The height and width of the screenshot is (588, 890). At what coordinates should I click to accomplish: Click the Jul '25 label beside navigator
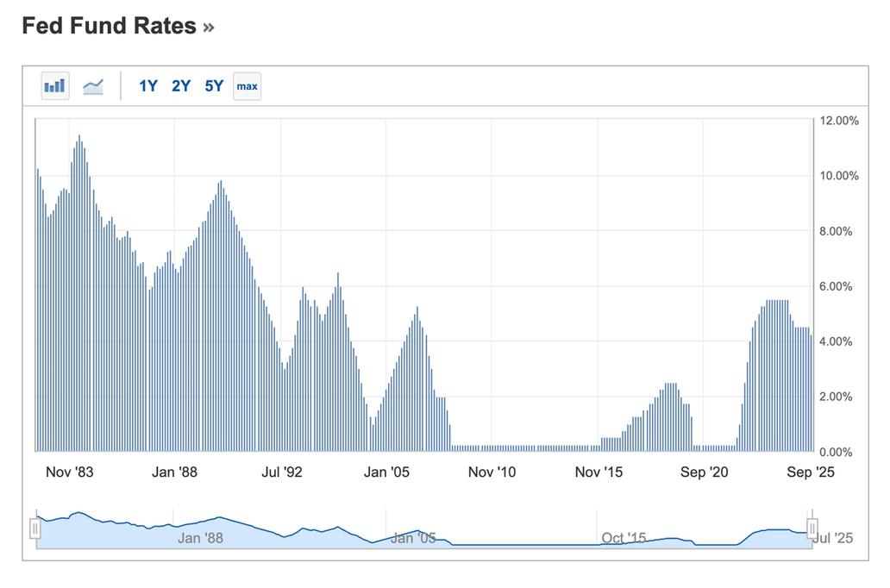pyautogui.click(x=833, y=538)
